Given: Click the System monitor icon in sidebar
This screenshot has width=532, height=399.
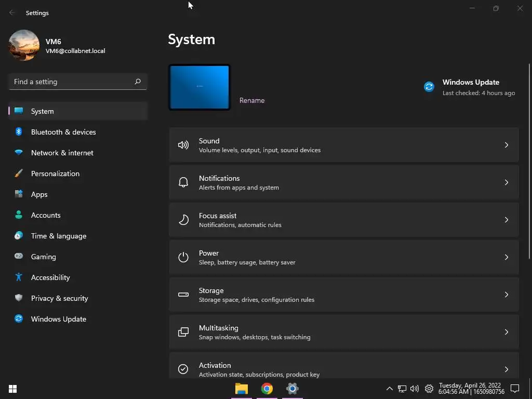Looking at the screenshot, I should coord(19,111).
